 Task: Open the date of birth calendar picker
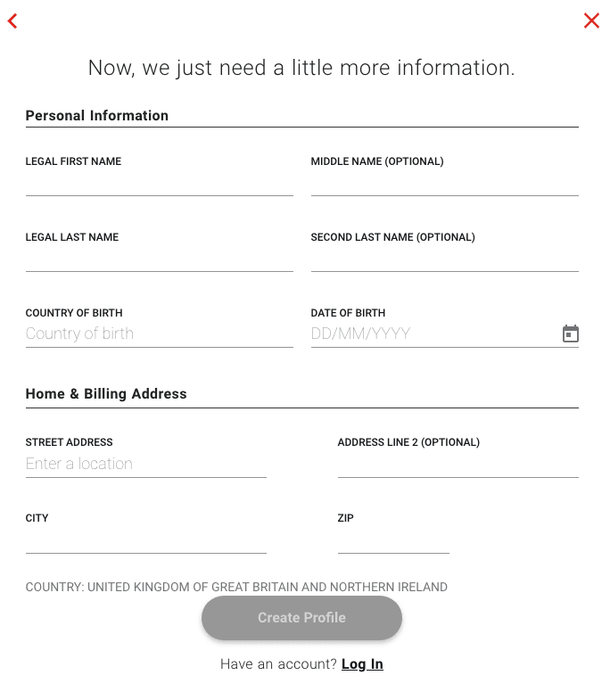571,334
